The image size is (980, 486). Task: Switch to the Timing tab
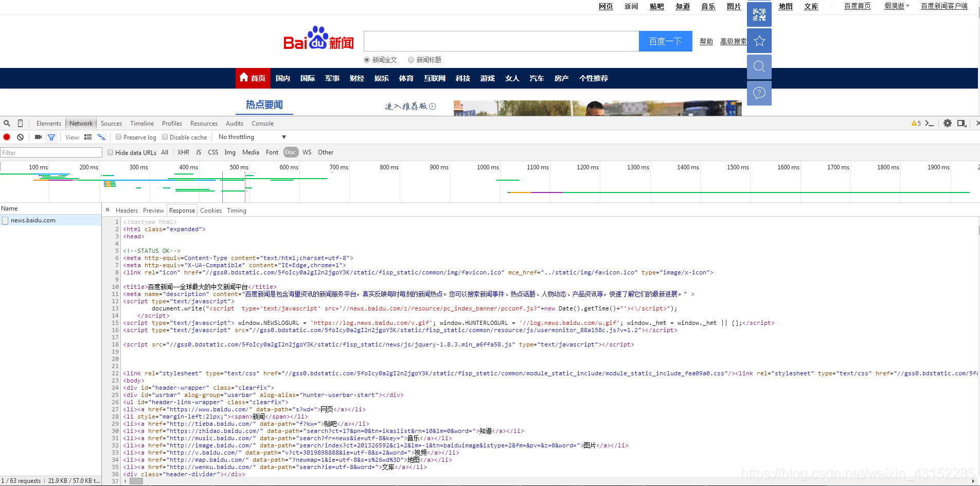point(237,211)
